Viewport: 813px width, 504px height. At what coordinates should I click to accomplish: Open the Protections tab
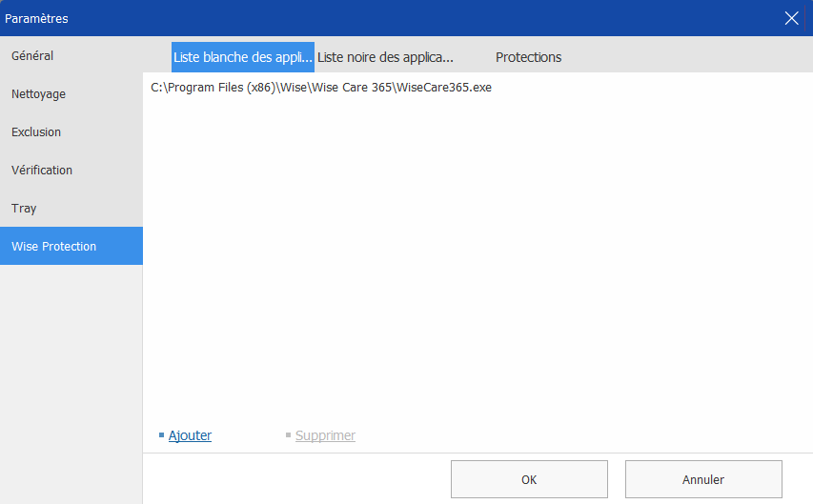528,57
